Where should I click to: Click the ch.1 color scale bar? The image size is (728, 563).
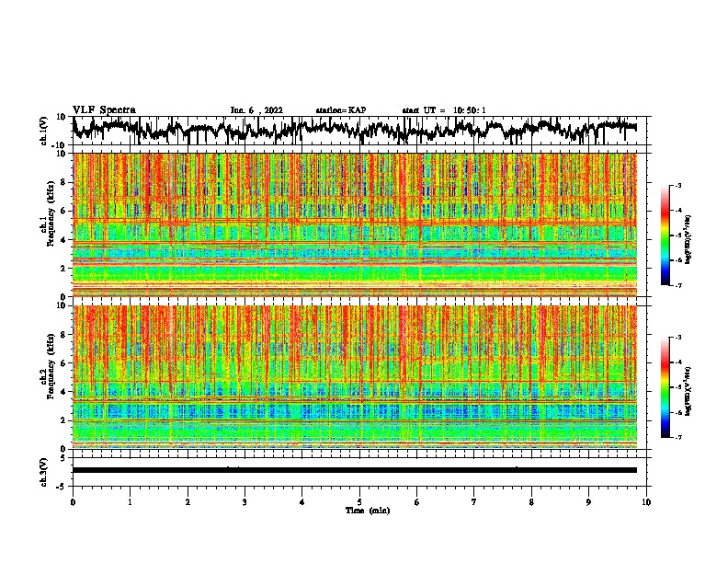click(x=665, y=236)
